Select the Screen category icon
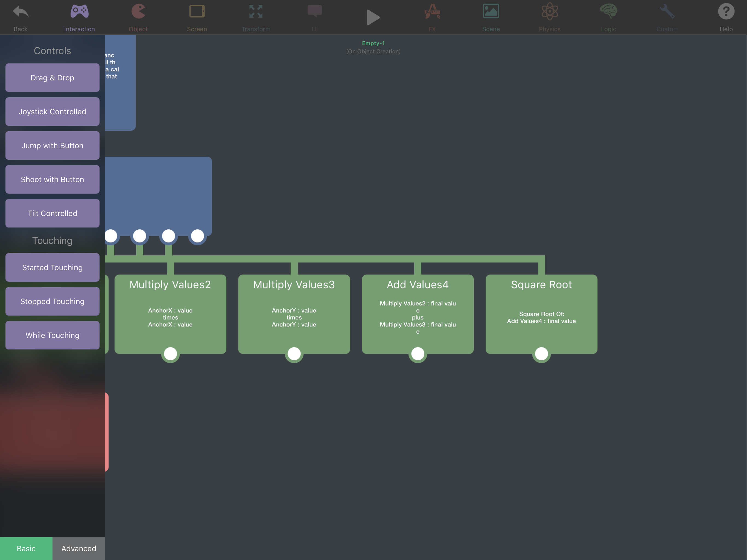This screenshot has width=747, height=560. [197, 17]
